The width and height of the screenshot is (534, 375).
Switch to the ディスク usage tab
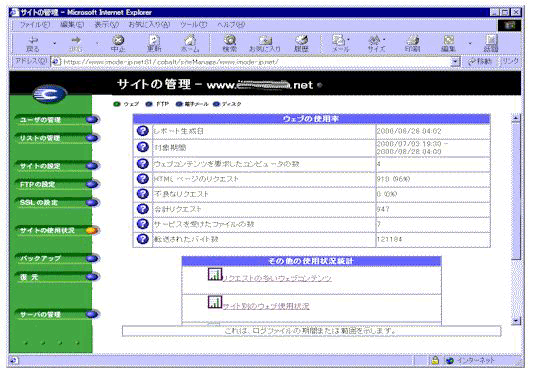[227, 104]
